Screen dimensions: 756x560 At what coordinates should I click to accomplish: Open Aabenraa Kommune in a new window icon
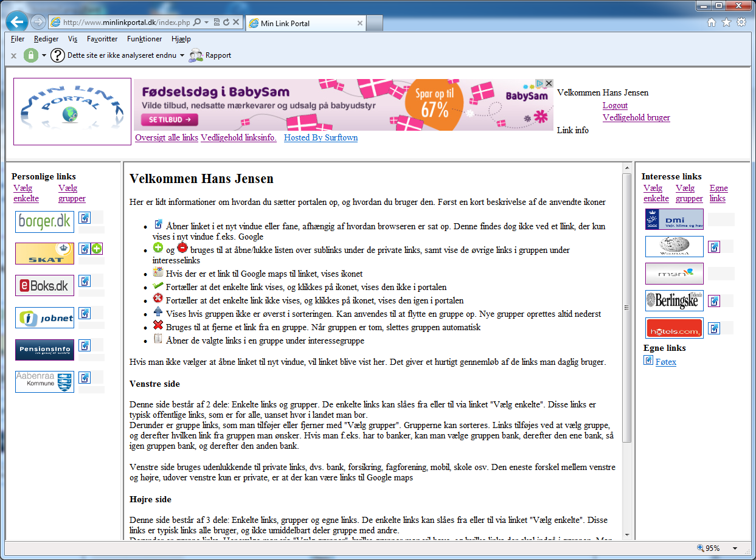(85, 378)
